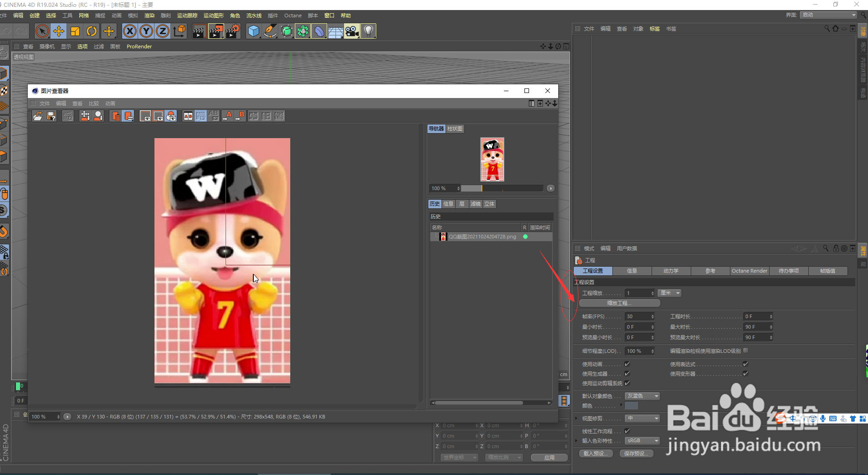Viewport: 868px width, 475px height.
Task: Set image A for comparison
Action: point(227,116)
